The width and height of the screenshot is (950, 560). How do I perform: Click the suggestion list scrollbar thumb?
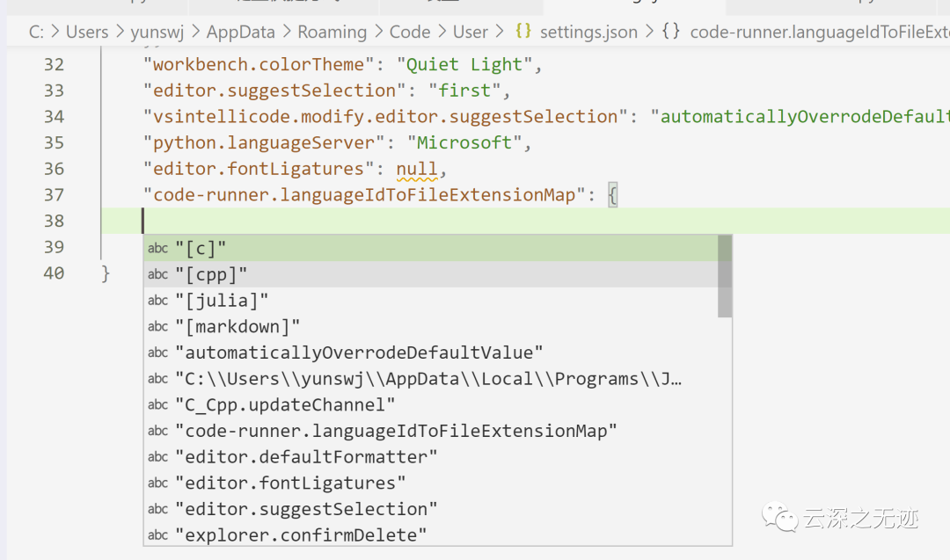point(725,275)
